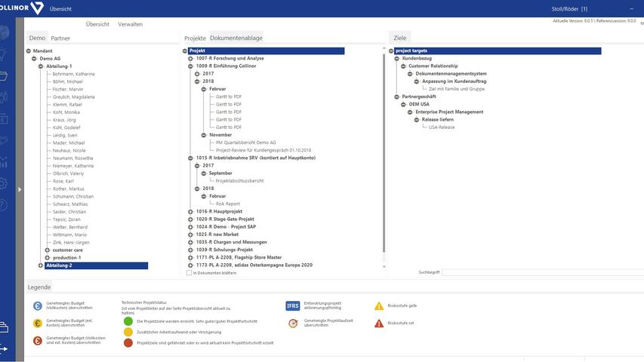The width and height of the screenshot is (644, 362).
Task: Click the yellow Euro external costs icon
Action: point(37,324)
